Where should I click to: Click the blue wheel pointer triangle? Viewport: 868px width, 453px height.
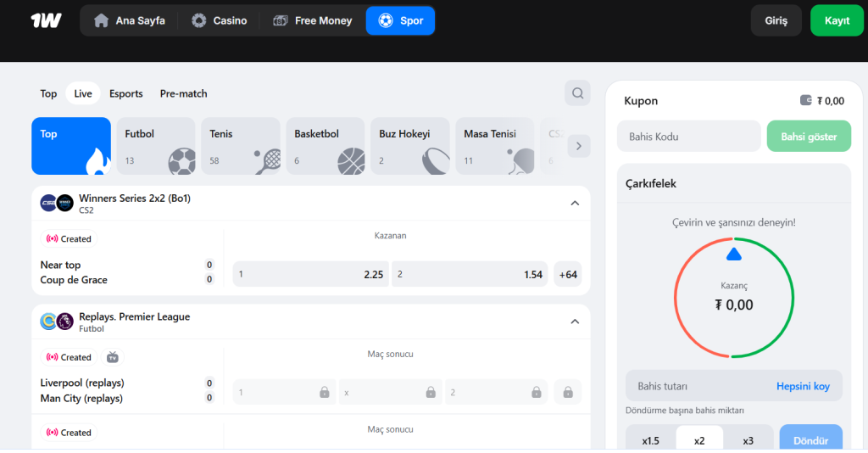734,254
